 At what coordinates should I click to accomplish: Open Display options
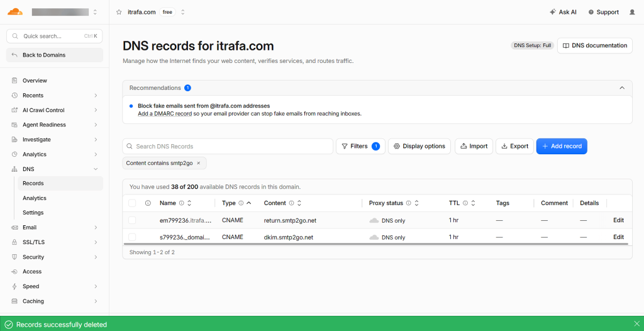click(x=419, y=147)
